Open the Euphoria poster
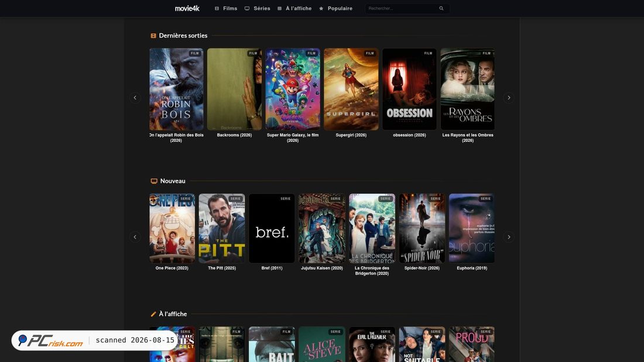644x362 pixels. point(471,228)
